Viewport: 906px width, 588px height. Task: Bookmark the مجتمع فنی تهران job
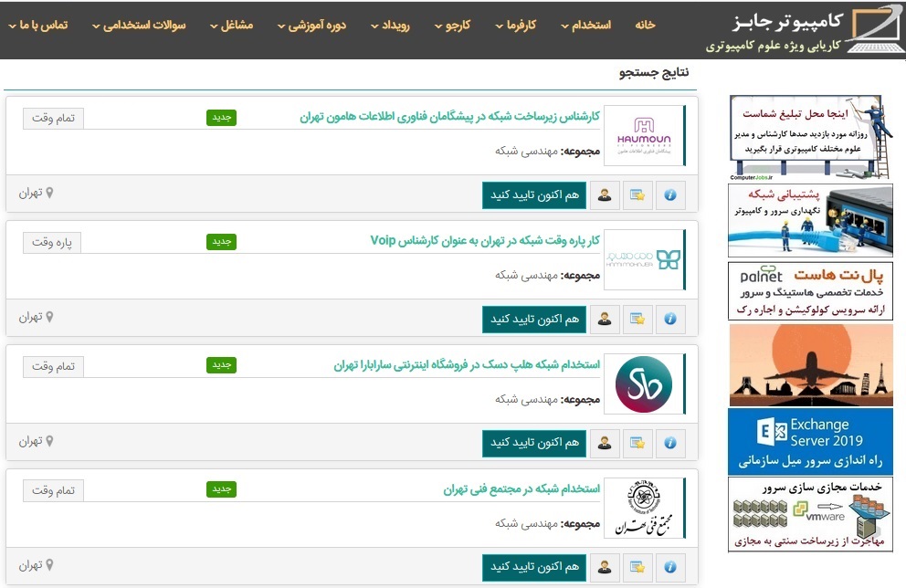(637, 567)
